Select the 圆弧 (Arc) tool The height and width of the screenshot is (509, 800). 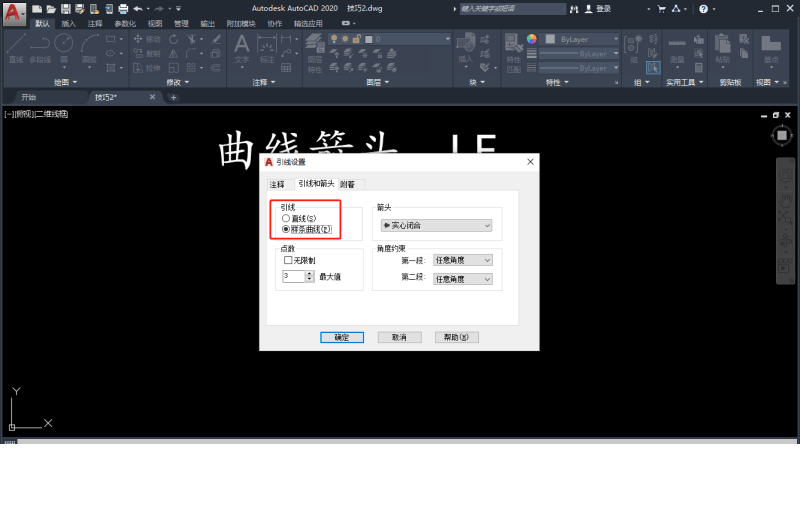pyautogui.click(x=89, y=48)
